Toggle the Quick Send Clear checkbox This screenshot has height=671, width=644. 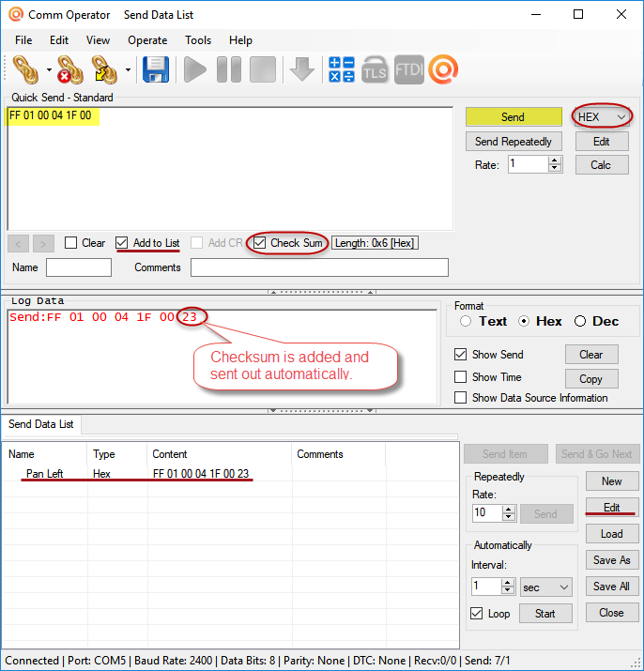(x=70, y=243)
